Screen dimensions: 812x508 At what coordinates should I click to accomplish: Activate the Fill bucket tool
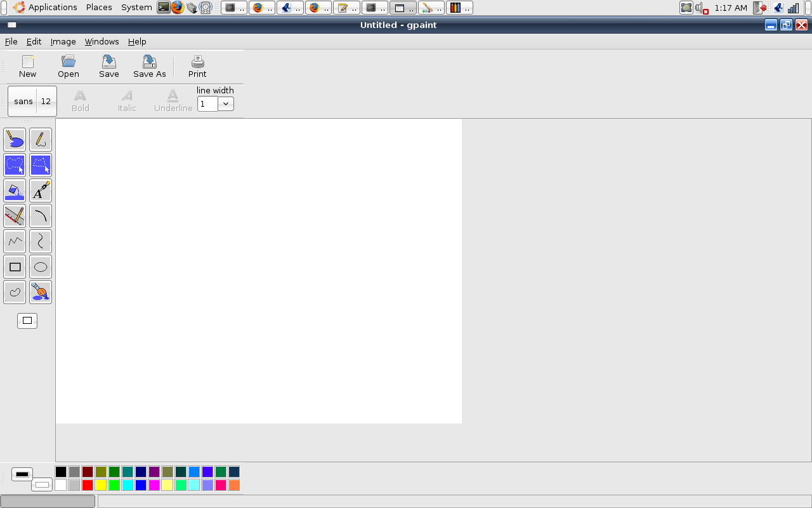click(x=15, y=190)
